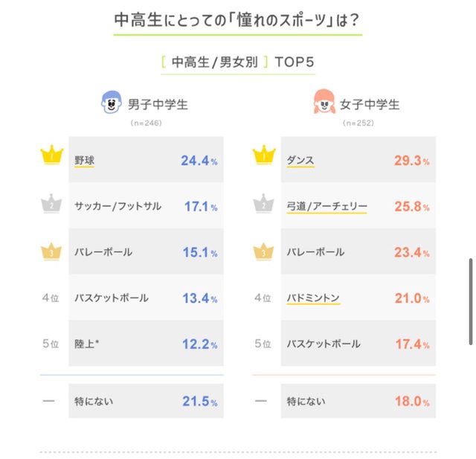
Task: Click the 男子中学生 heading
Action: point(158,104)
